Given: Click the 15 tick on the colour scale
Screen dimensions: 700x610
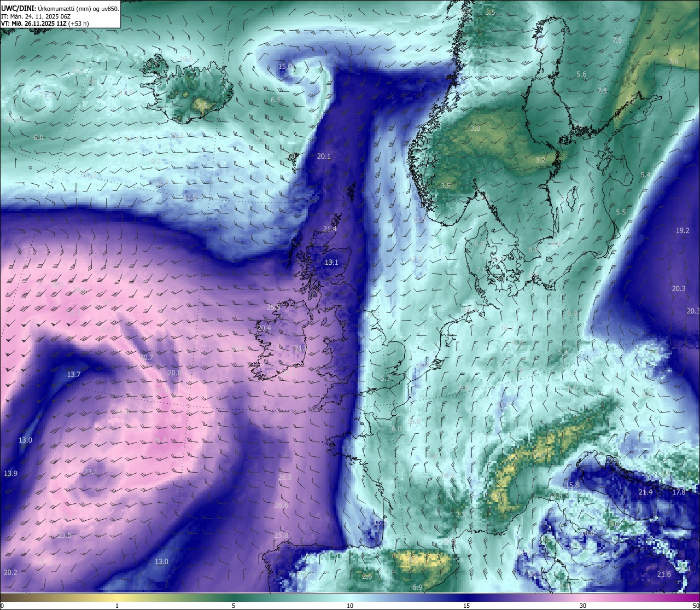Looking at the screenshot, I should 466,606.
